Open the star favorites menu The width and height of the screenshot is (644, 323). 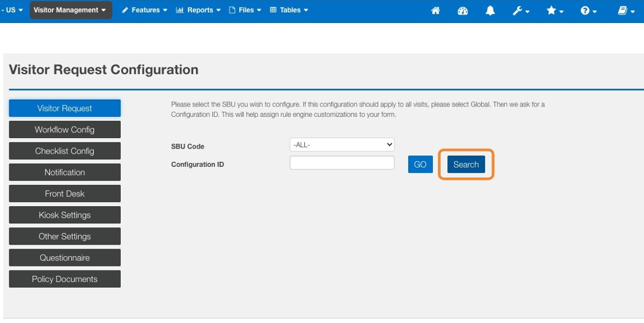[554, 10]
